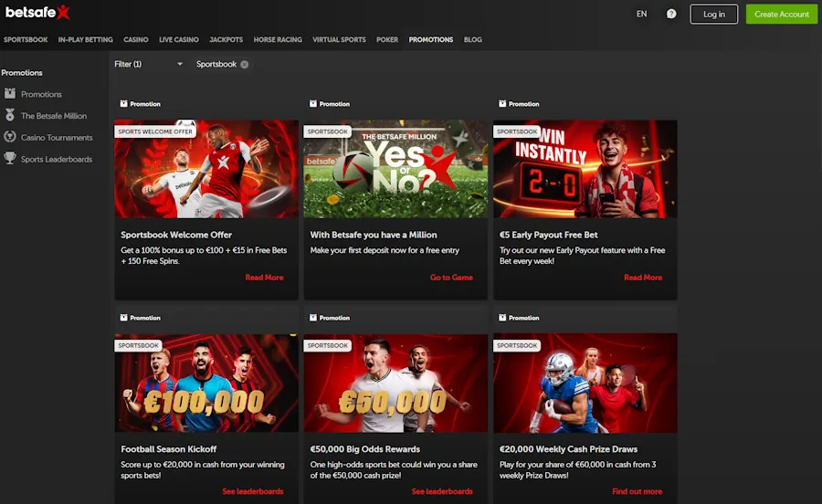
Task: Open the €100,000 football banner image
Action: (206, 383)
